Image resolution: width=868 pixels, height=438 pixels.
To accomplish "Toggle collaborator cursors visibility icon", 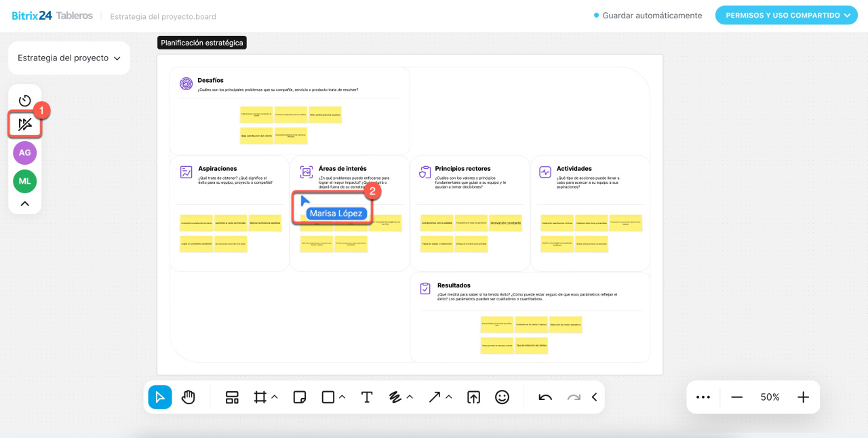I will click(x=25, y=124).
